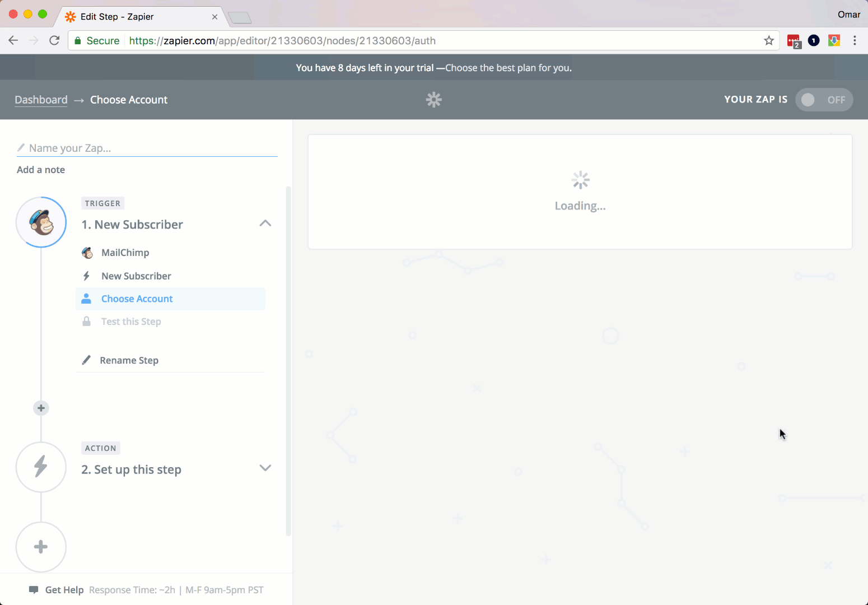
Task: Click the 2. Set up this step title
Action: point(131,469)
